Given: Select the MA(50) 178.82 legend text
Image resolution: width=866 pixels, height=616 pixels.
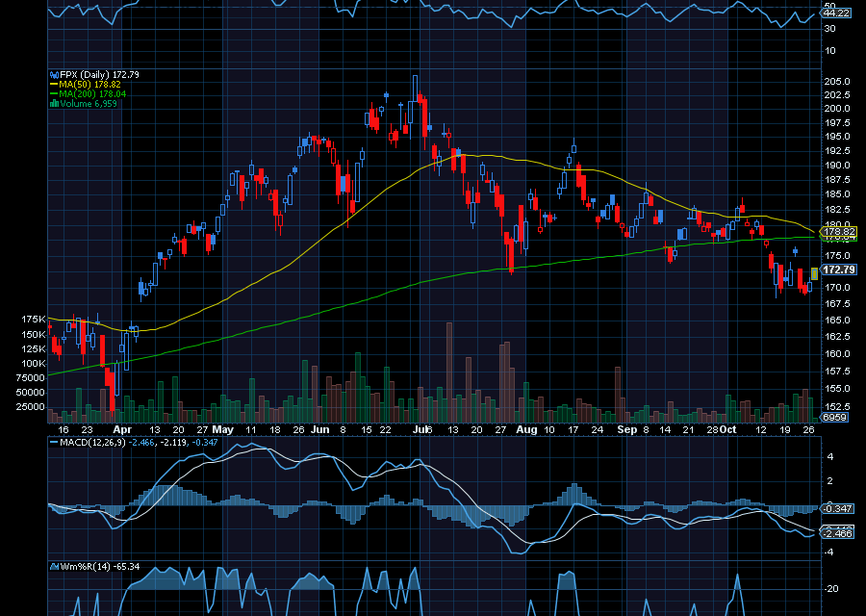Looking at the screenshot, I should [x=89, y=85].
